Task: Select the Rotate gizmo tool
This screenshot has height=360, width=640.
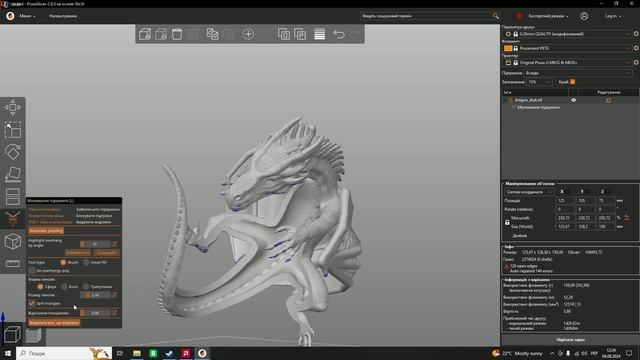Action: coord(13,152)
